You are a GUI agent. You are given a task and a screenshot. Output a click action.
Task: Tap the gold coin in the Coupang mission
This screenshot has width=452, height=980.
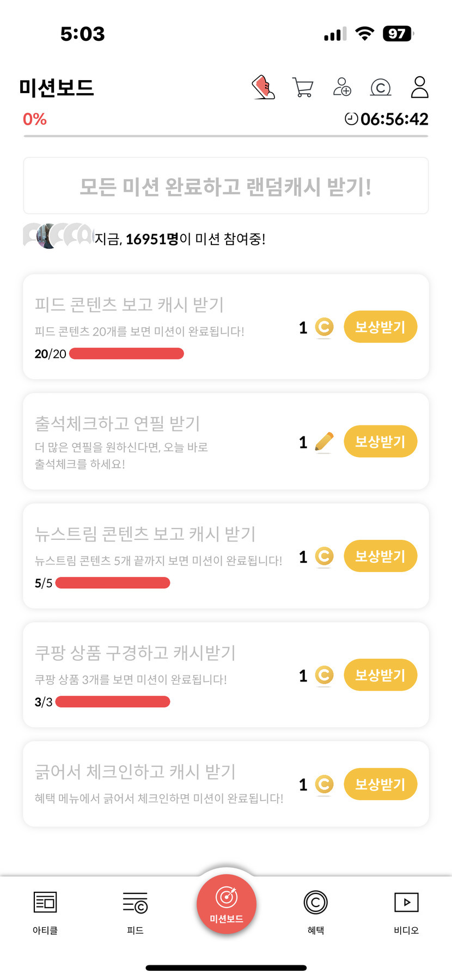pyautogui.click(x=324, y=675)
